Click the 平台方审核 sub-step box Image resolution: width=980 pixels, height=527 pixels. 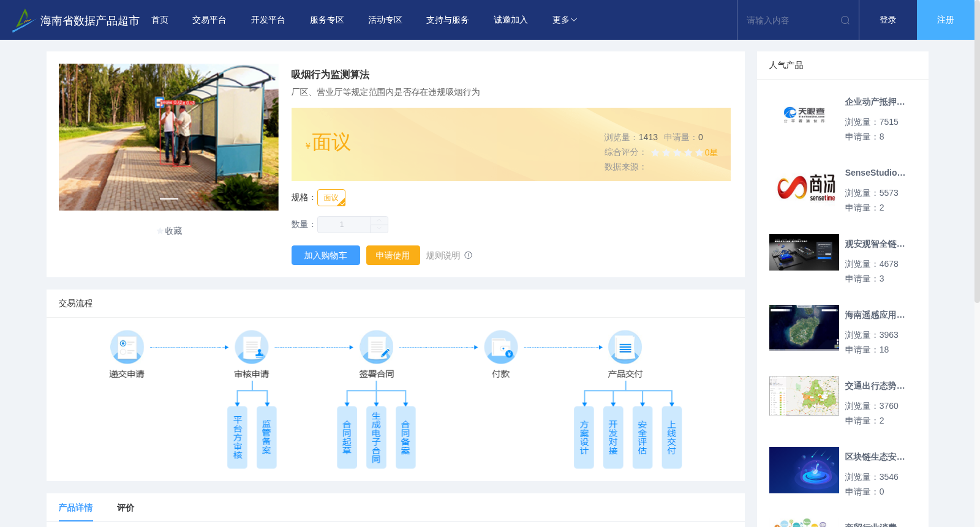237,438
